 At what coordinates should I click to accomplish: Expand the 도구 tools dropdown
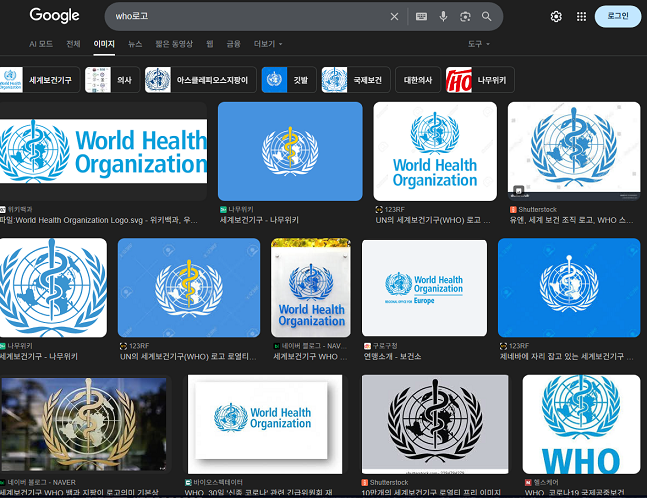(478, 44)
